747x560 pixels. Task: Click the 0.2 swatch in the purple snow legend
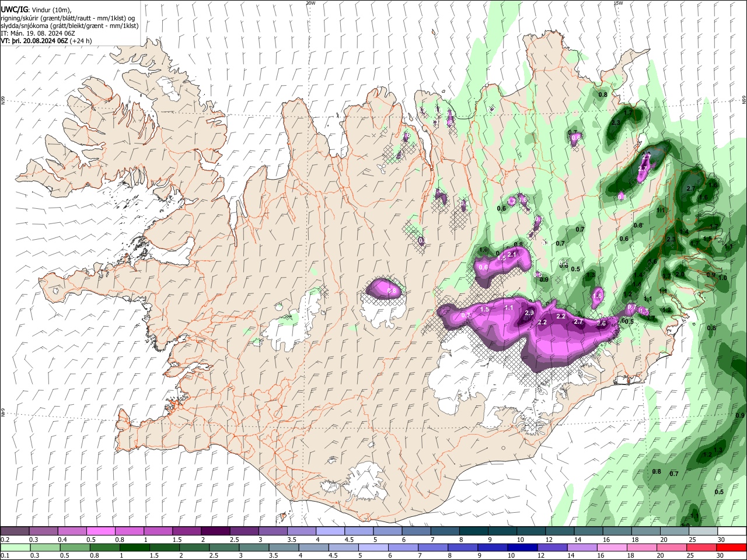click(x=15, y=531)
